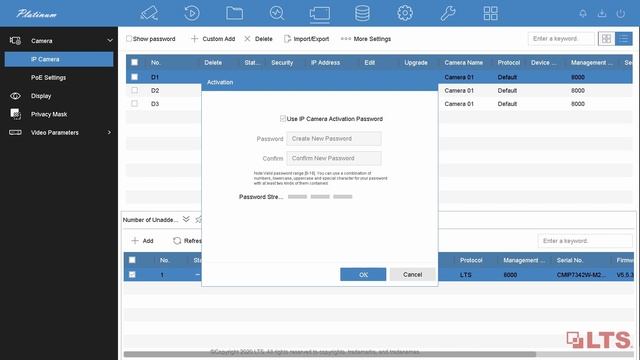Viewport: 640px width, 360px height.
Task: Collapse the Camera sidebar section
Action: pos(110,40)
